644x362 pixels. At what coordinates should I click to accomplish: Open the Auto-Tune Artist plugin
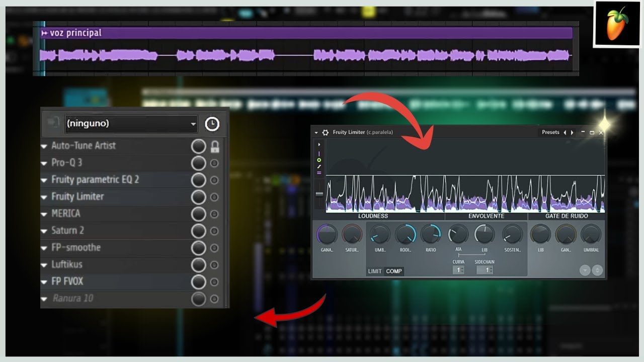click(x=84, y=146)
